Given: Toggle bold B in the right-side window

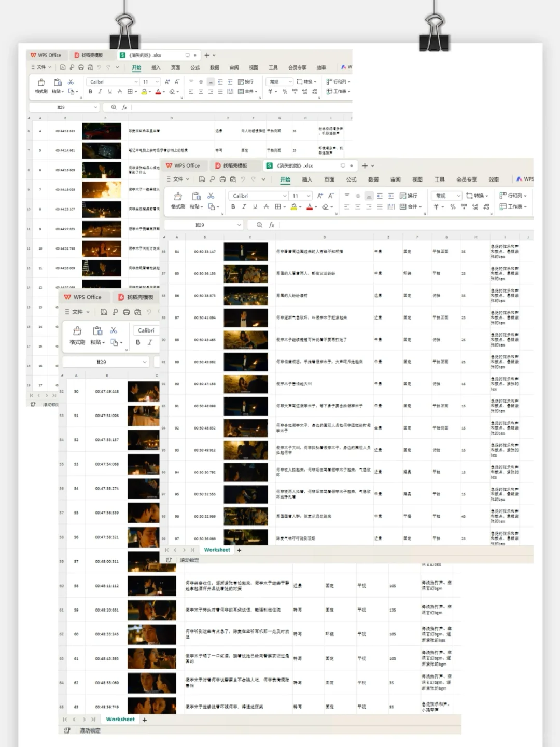Looking at the screenshot, I should [x=233, y=206].
